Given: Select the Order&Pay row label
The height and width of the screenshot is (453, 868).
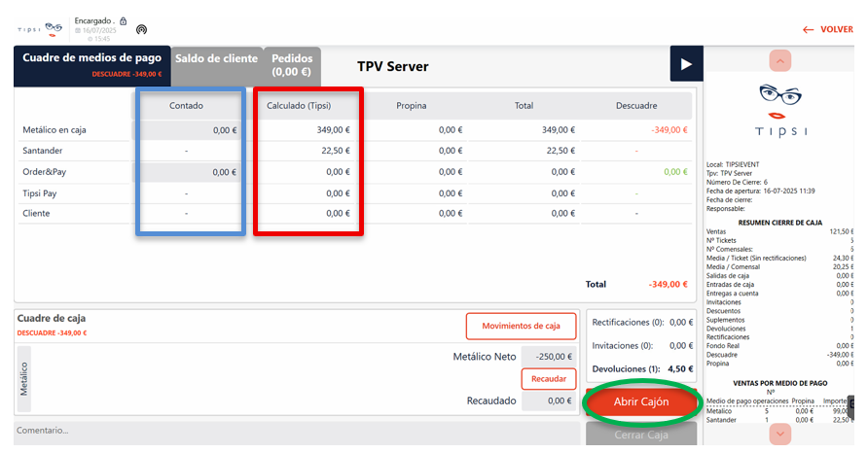Looking at the screenshot, I should [45, 172].
